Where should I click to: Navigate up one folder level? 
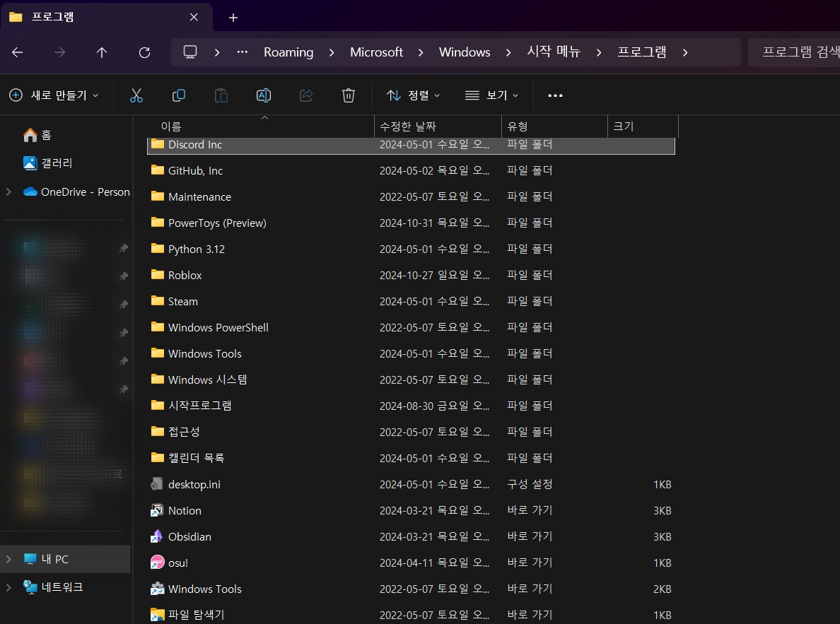click(x=102, y=52)
